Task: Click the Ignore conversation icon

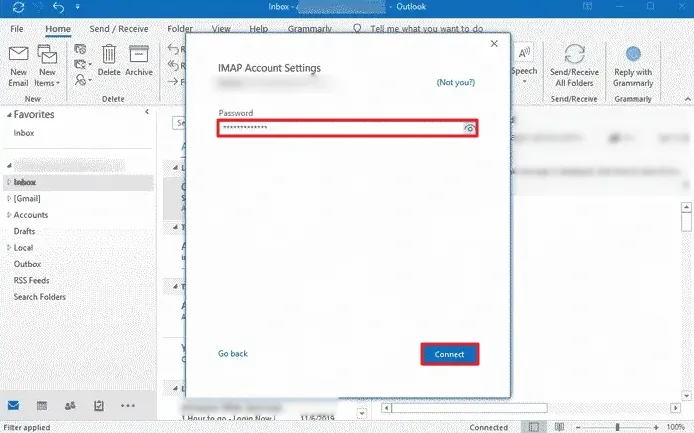Action: click(81, 49)
